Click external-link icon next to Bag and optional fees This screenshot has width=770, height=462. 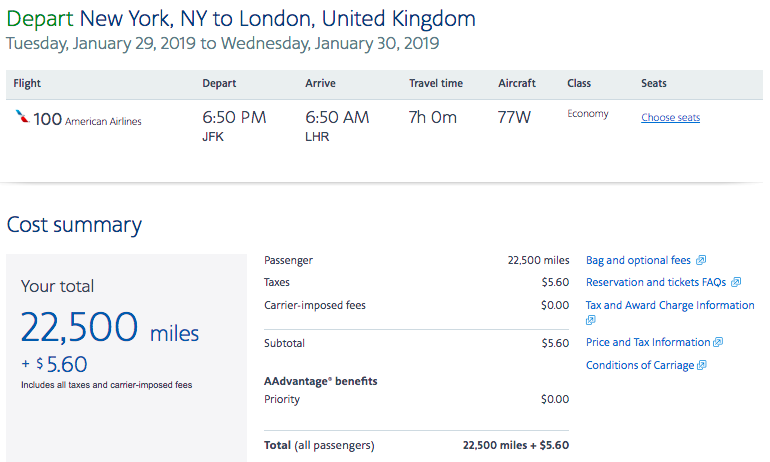[701, 260]
